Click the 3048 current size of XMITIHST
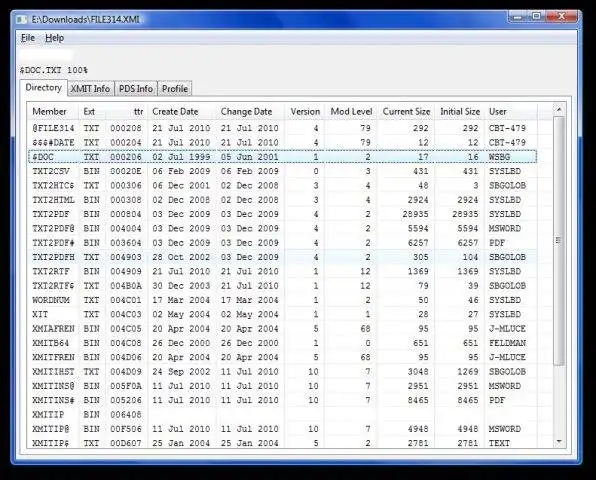This screenshot has width=596, height=480. pos(418,372)
